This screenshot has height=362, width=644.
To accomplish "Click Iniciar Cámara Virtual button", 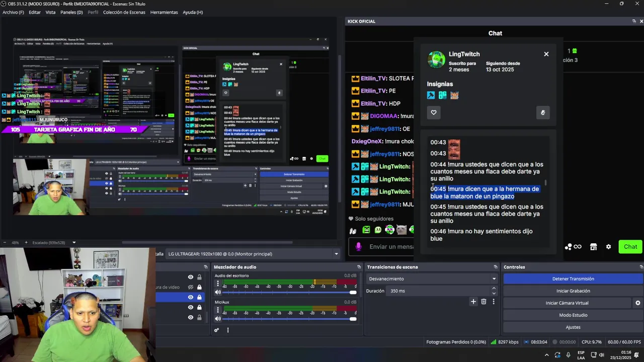I will pyautogui.click(x=567, y=303).
